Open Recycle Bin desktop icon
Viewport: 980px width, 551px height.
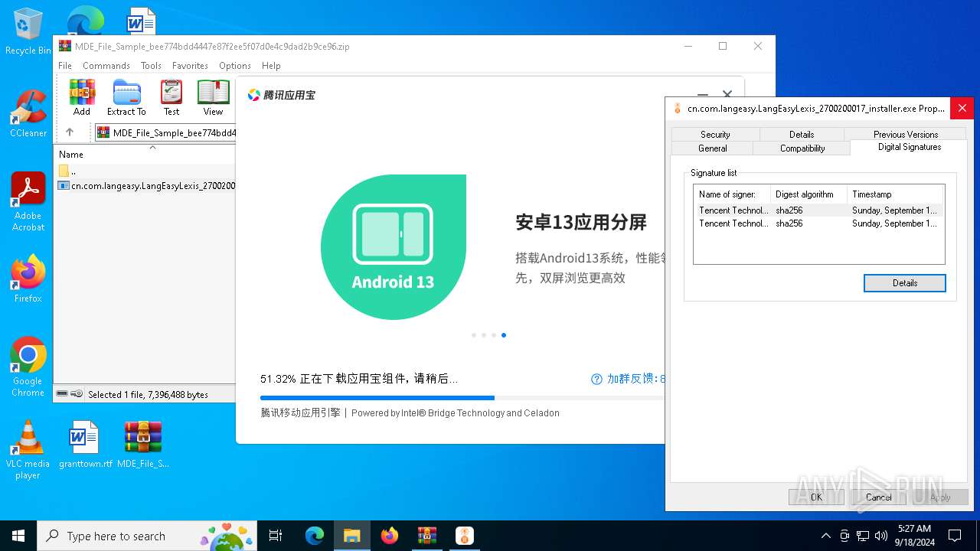pos(28,31)
